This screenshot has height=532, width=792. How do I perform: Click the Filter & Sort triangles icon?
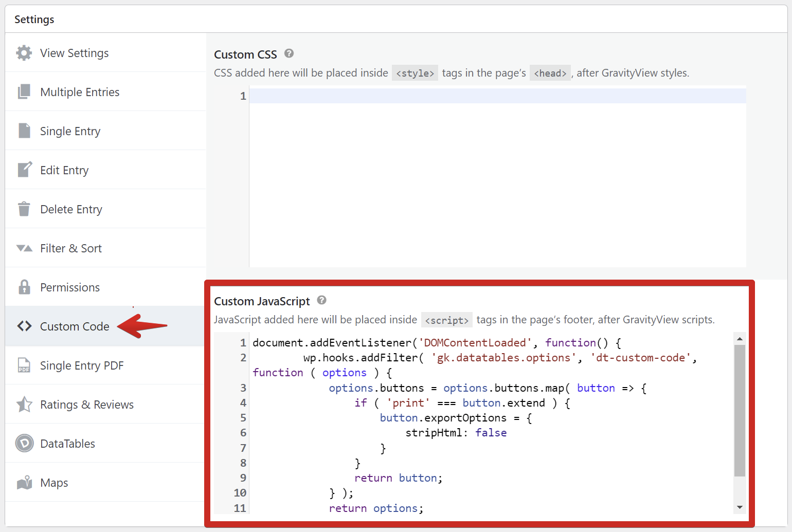tap(24, 248)
